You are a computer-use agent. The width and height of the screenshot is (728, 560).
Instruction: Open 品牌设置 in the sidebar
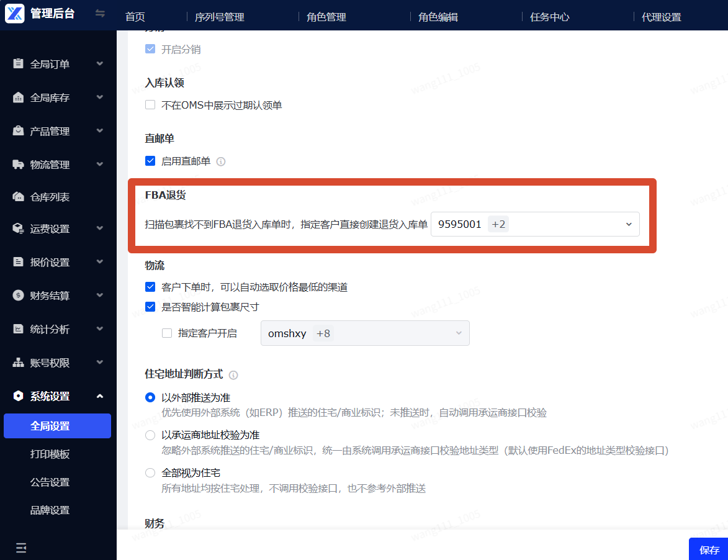pos(50,510)
